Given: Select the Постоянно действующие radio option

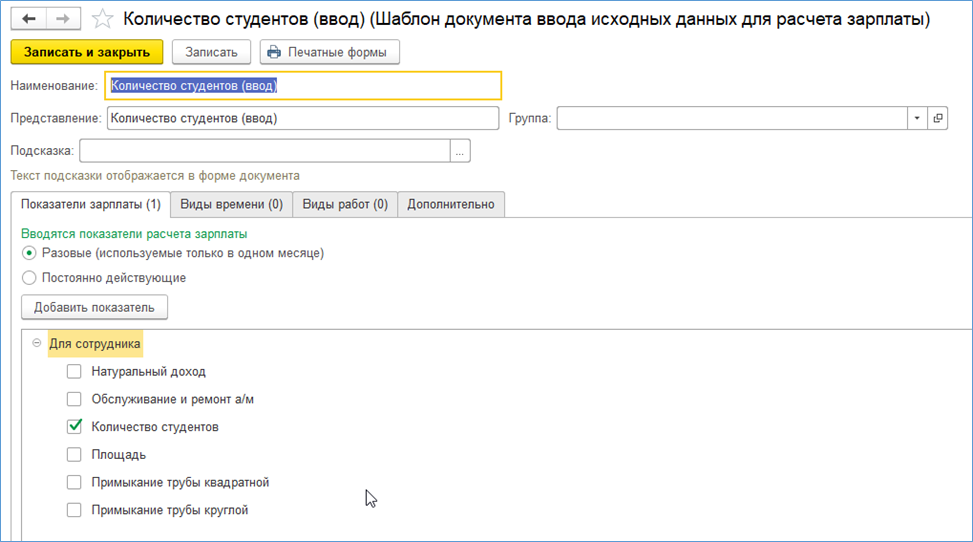Looking at the screenshot, I should 29,278.
